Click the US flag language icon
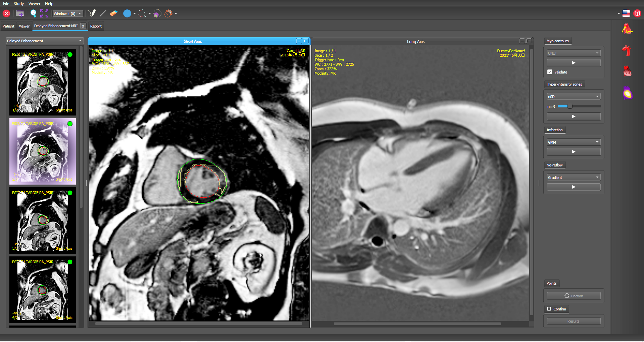 [x=626, y=13]
